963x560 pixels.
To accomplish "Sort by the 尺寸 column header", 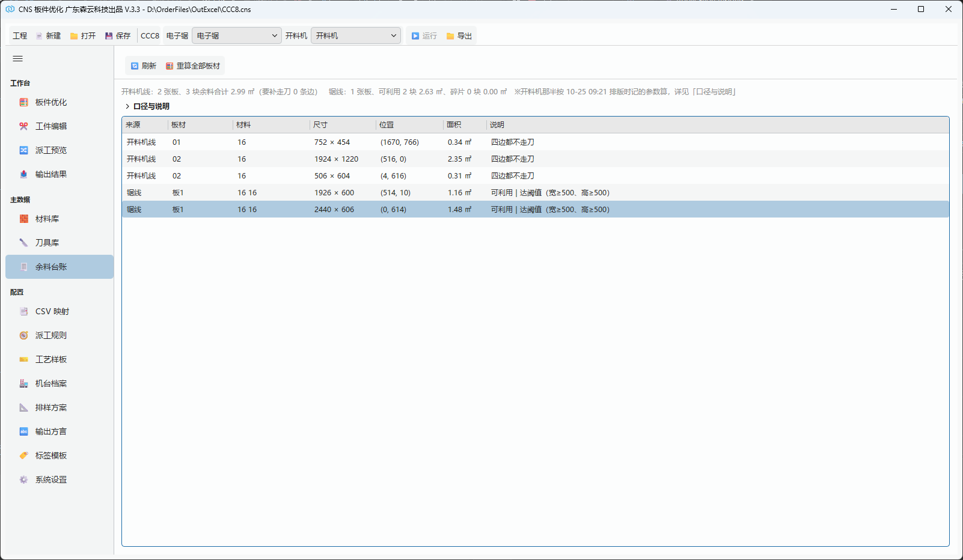I will pyautogui.click(x=343, y=125).
